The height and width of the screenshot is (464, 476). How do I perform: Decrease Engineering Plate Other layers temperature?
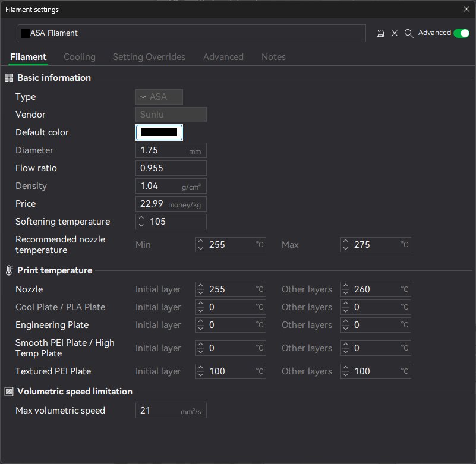[x=346, y=329]
